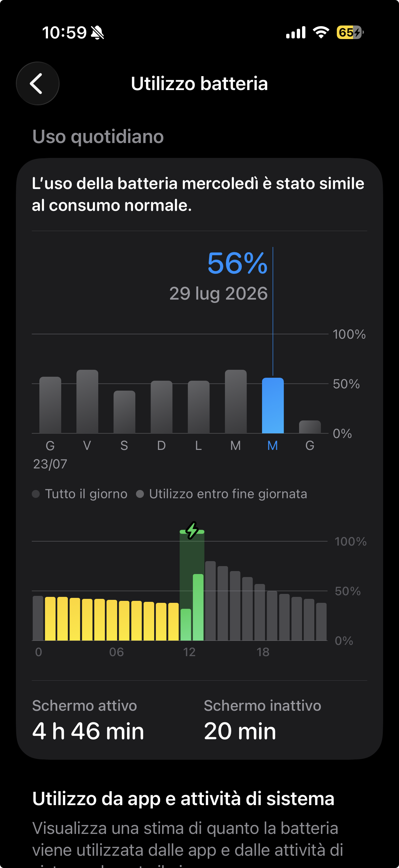Select the short last Thursday (G) bar
The width and height of the screenshot is (399, 868).
[x=310, y=427]
